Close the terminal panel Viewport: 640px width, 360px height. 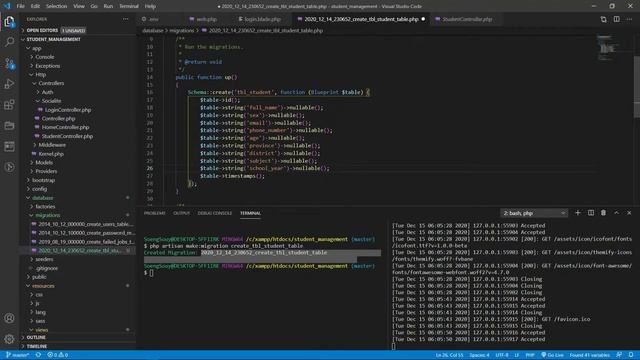(629, 213)
